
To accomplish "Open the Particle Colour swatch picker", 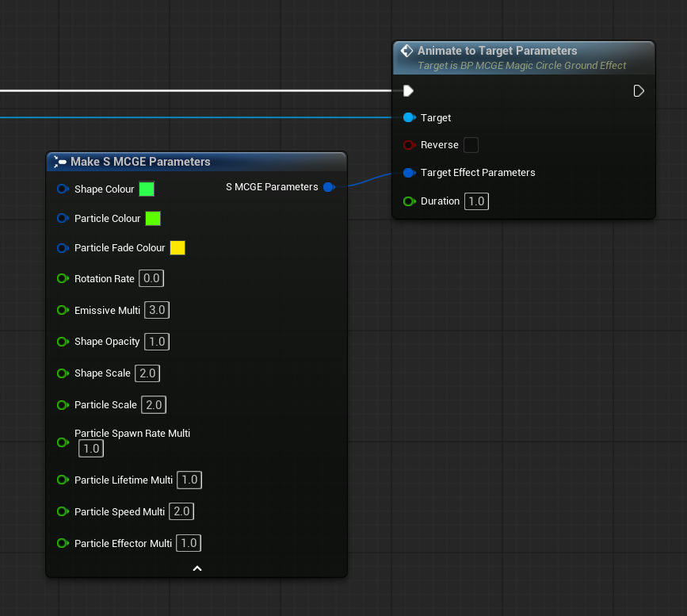I will (153, 218).
